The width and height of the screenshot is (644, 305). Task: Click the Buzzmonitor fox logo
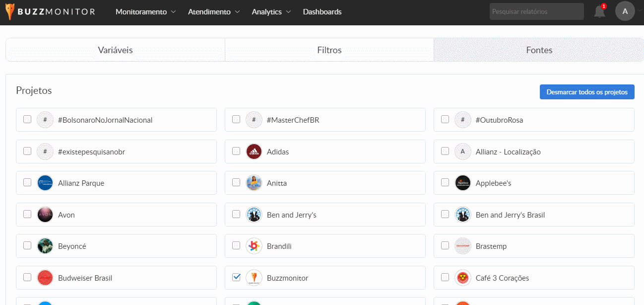pos(10,12)
